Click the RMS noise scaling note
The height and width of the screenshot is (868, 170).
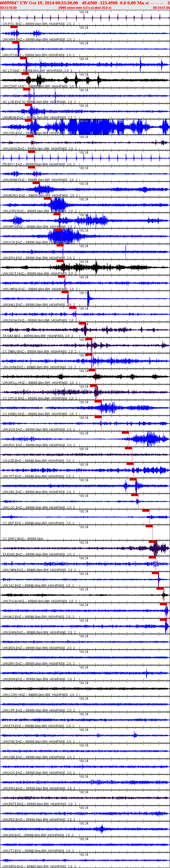click(x=85, y=8)
